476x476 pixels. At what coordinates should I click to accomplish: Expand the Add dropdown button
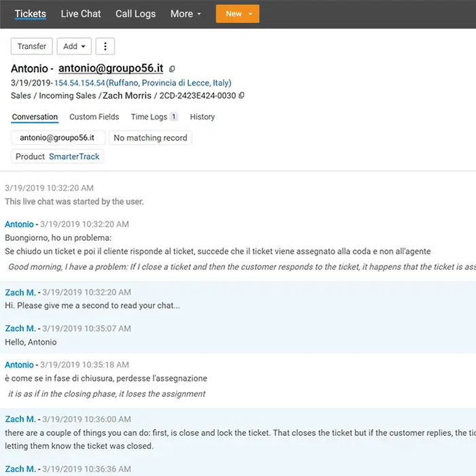[74, 46]
